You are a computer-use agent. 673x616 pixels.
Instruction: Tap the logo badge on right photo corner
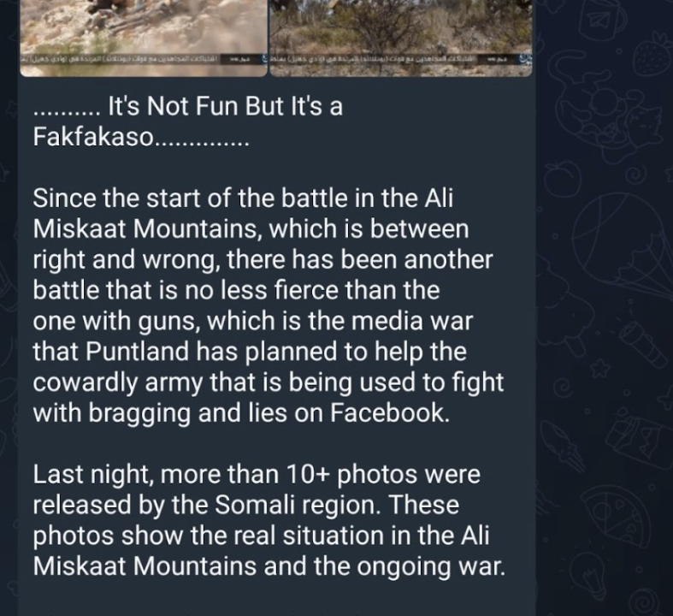pos(525,58)
